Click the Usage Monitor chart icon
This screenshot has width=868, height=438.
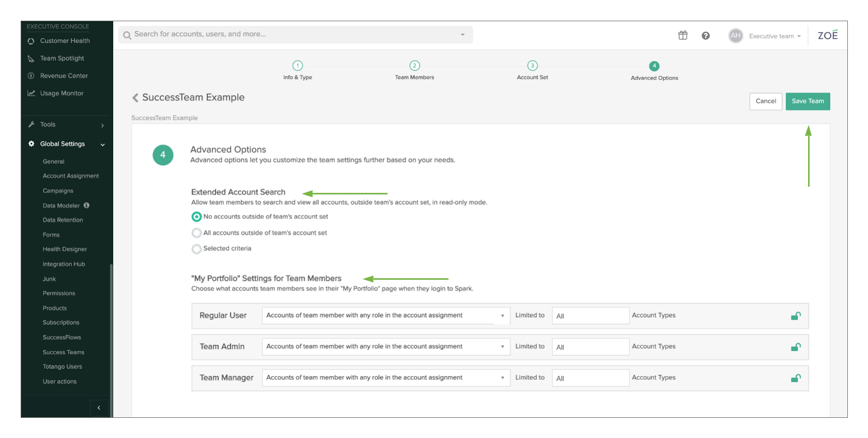tap(31, 94)
